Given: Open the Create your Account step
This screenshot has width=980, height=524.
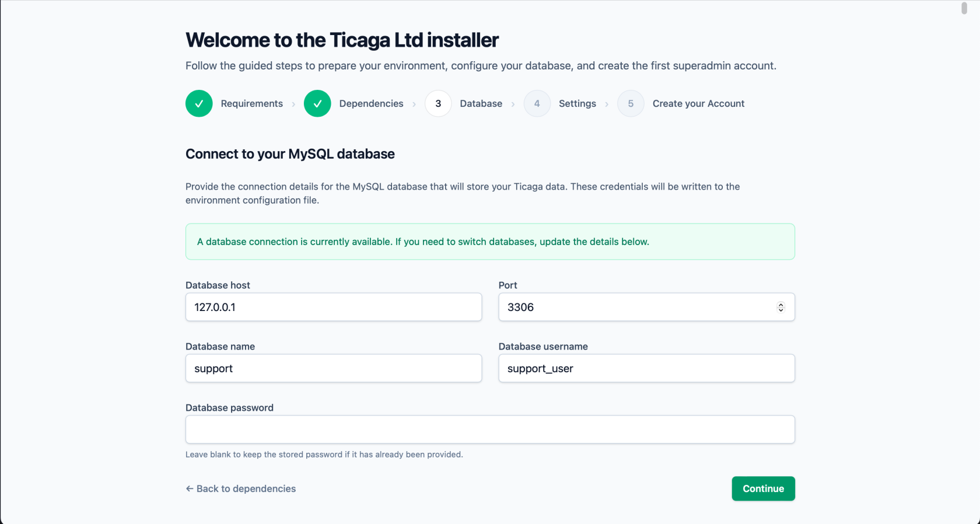Looking at the screenshot, I should (698, 103).
